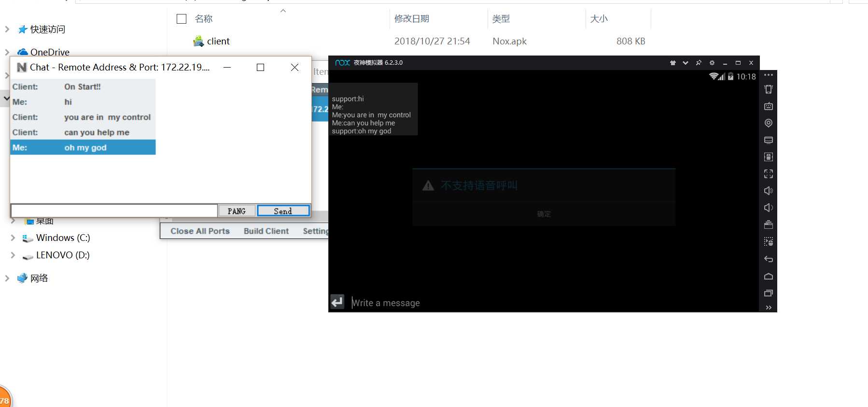
Task: Confirm the dialog with 确定 button
Action: coord(544,214)
